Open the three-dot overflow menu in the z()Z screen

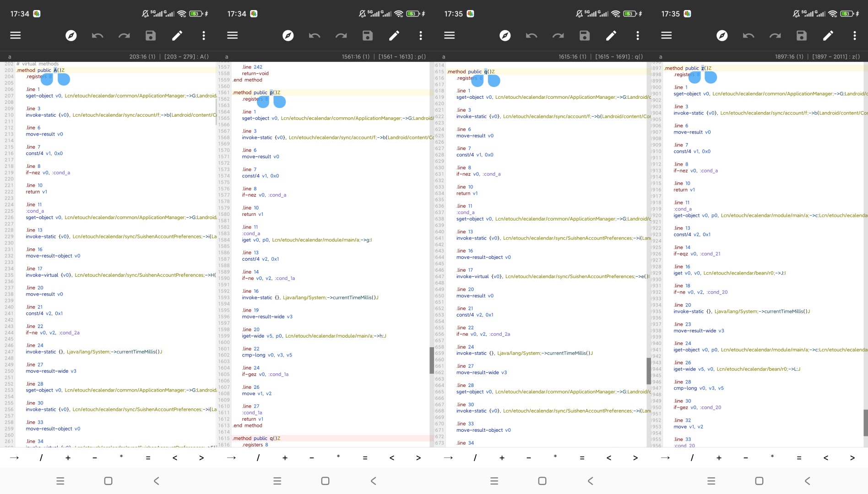point(855,35)
